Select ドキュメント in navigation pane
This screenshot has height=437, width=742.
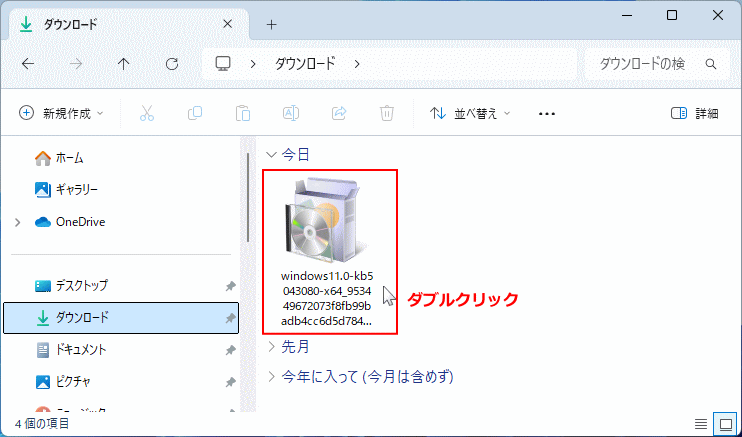point(78,350)
